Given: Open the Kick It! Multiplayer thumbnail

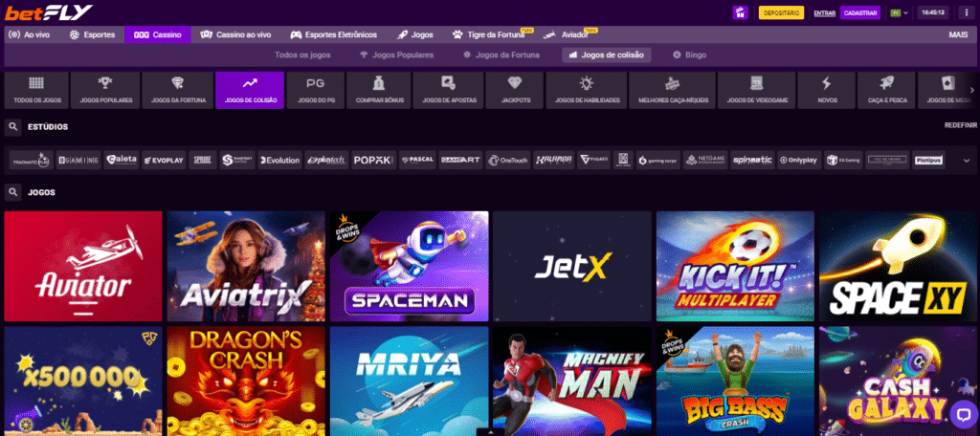Looking at the screenshot, I should (735, 266).
